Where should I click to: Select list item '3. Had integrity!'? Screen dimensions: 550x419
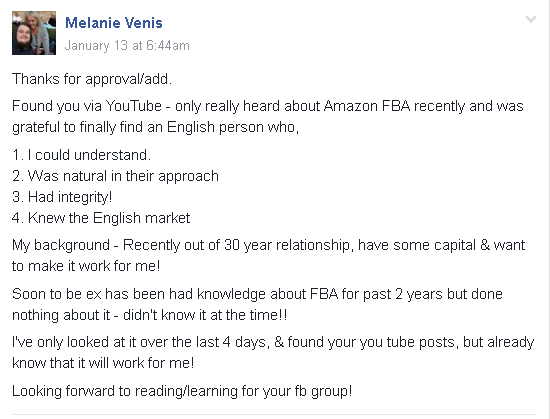pos(62,197)
